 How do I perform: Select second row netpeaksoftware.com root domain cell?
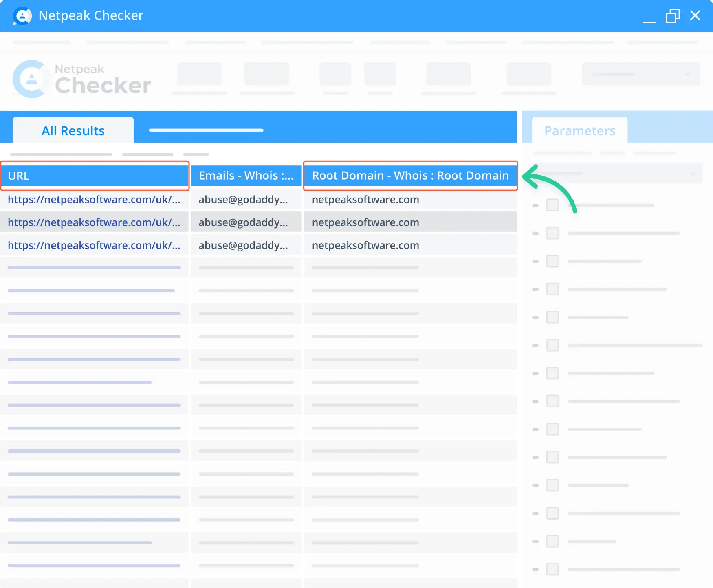tap(410, 222)
